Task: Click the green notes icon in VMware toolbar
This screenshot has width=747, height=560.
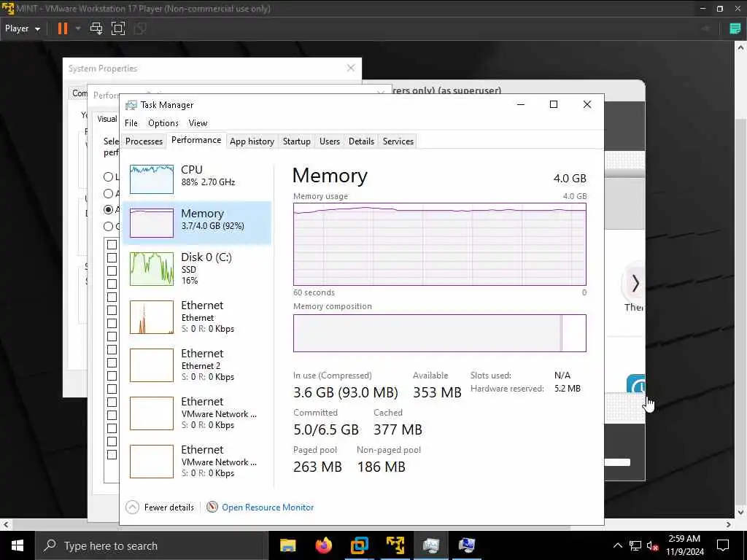Action: click(x=735, y=28)
